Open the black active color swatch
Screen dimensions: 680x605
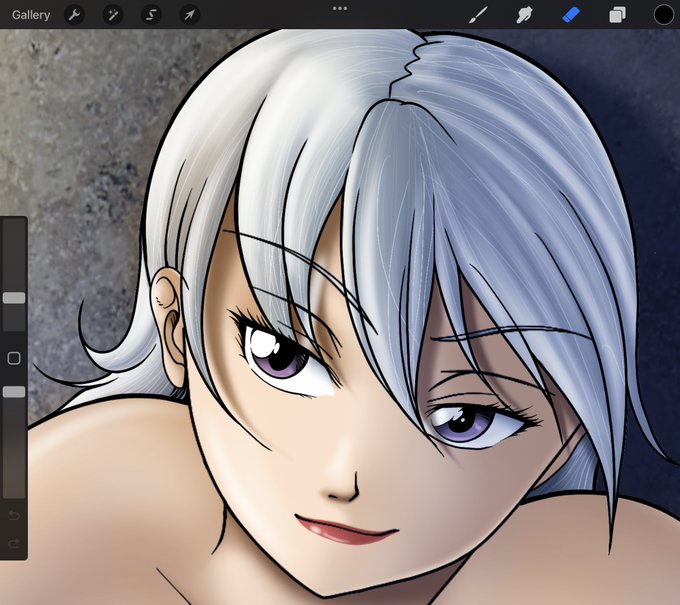pos(664,15)
